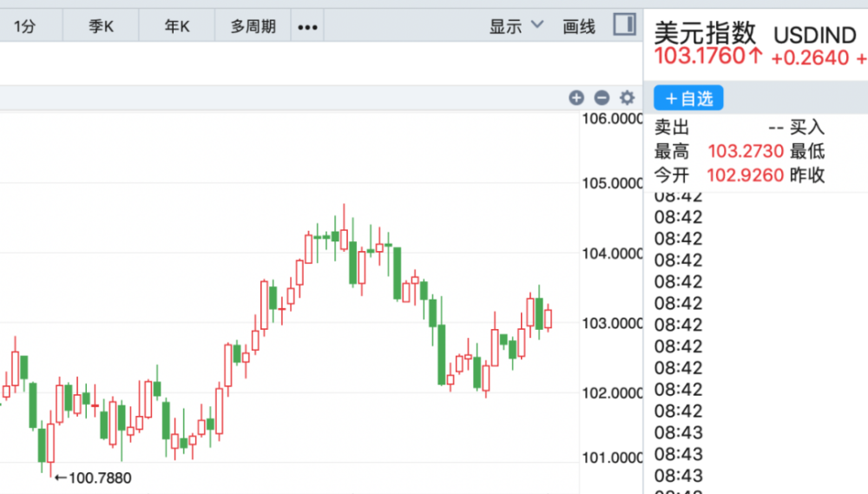Click the +自选 add to watchlist button

click(x=688, y=98)
